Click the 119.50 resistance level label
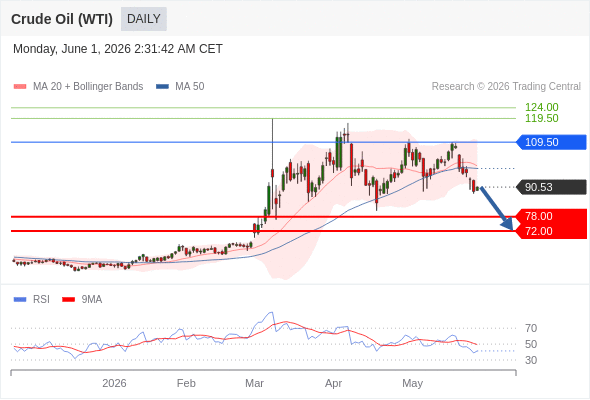The width and height of the screenshot is (590, 400). 541,118
